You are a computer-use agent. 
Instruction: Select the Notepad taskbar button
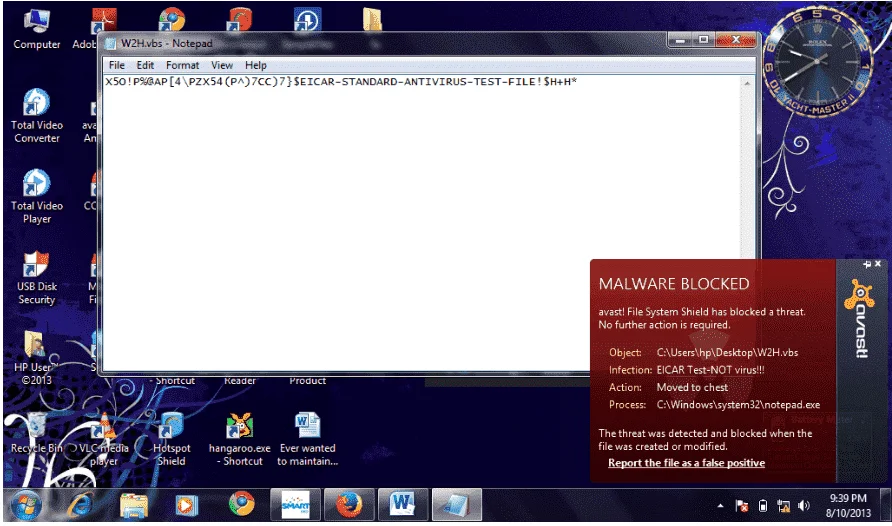tap(456, 505)
